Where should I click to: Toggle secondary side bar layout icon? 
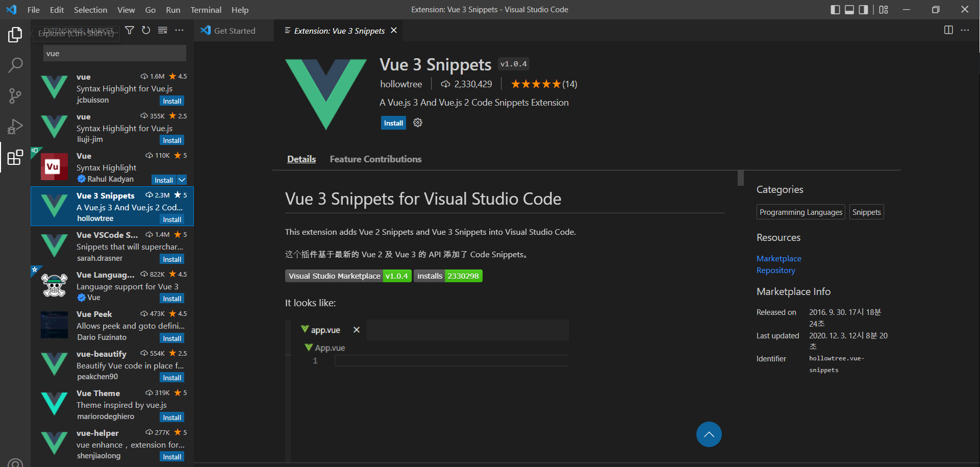[863, 10]
